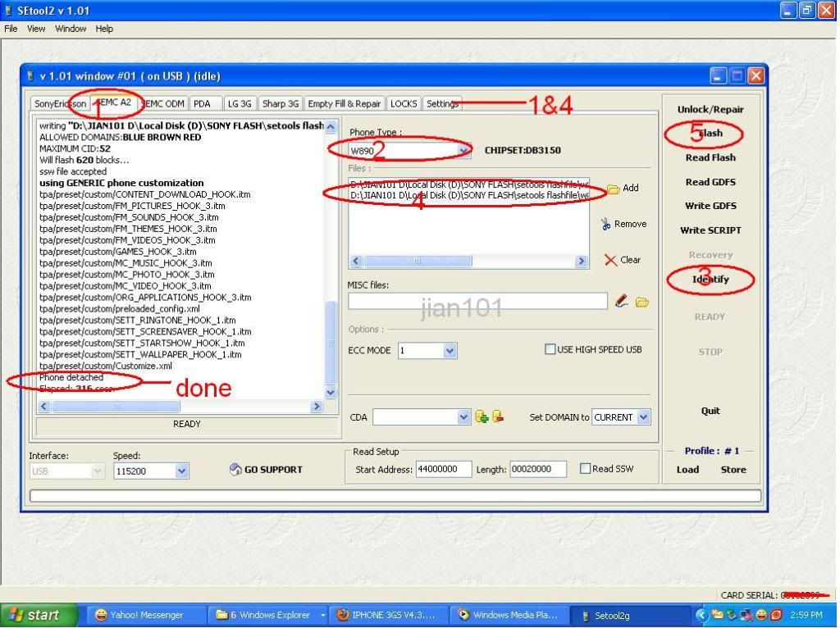
Task: Expand the Windows Explorer taskbar group arrow
Action: pyautogui.click(x=322, y=615)
